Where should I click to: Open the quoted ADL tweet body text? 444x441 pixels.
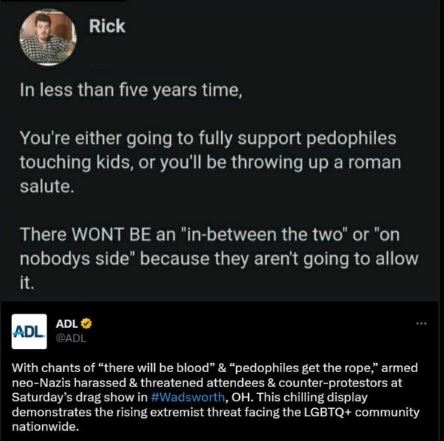pos(215,397)
